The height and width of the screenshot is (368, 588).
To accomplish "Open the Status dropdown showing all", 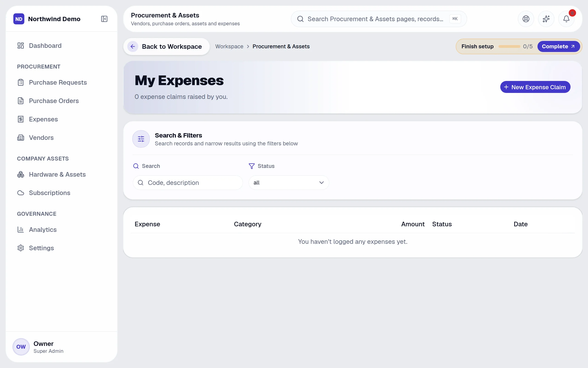I will pyautogui.click(x=289, y=183).
